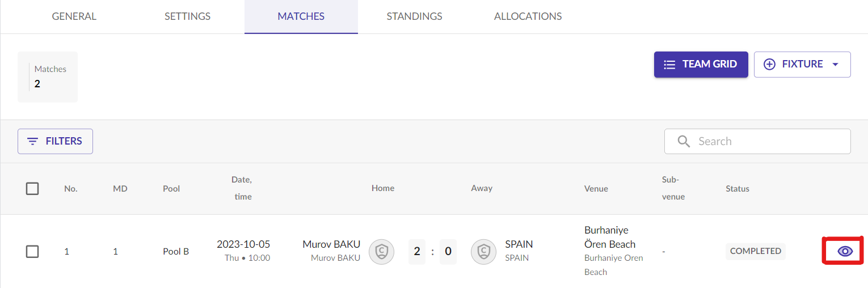Open the FILTERS panel

point(55,141)
